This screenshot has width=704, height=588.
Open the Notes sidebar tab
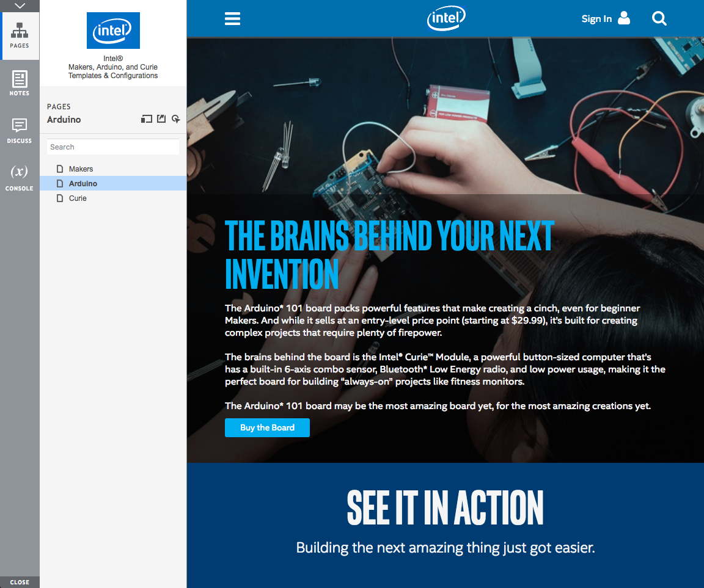(20, 84)
